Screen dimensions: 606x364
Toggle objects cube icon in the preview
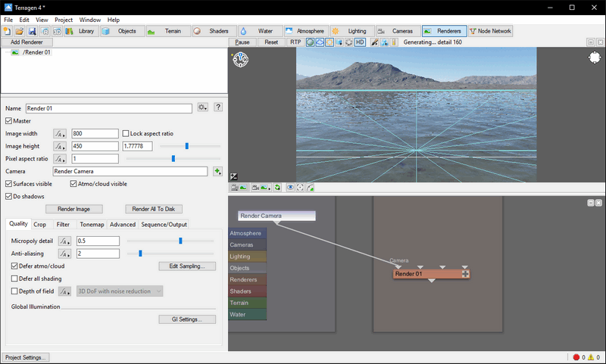click(339, 42)
